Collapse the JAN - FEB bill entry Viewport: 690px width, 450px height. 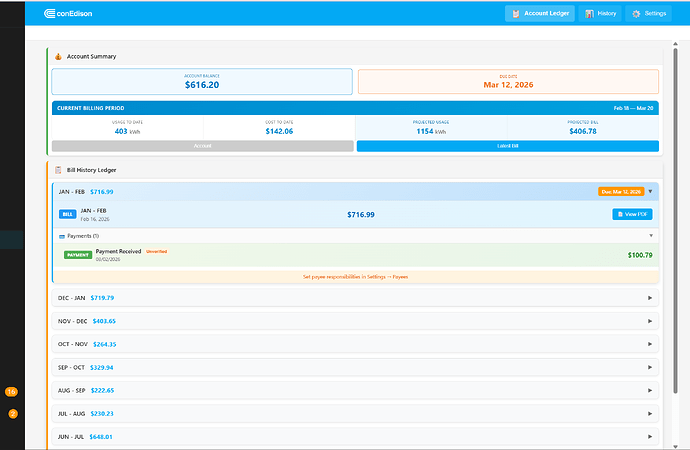(651, 191)
